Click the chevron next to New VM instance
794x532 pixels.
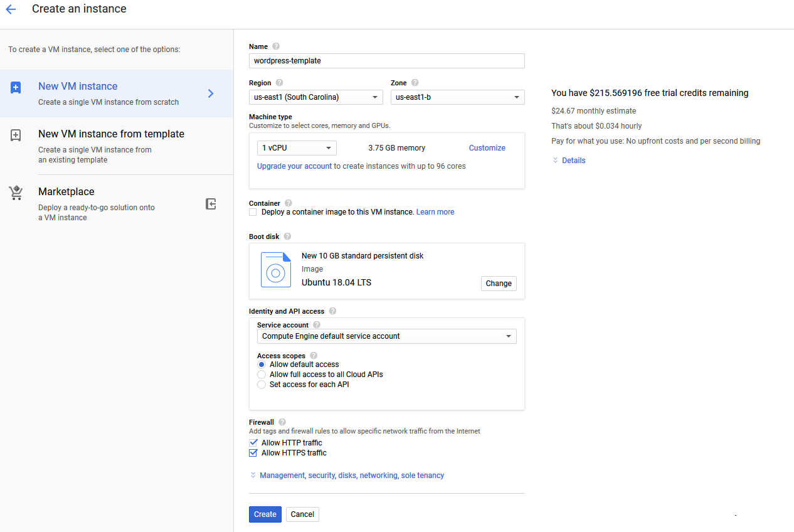pyautogui.click(x=211, y=93)
